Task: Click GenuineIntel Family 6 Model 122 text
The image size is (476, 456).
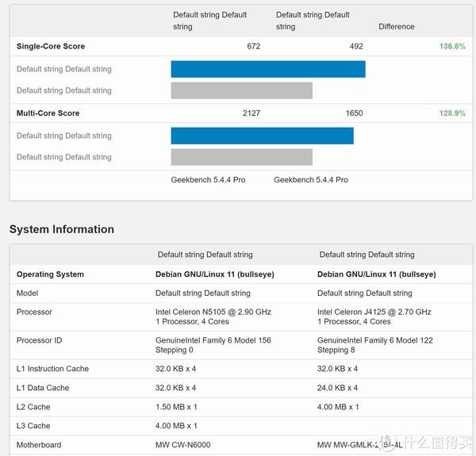Action: (375, 340)
